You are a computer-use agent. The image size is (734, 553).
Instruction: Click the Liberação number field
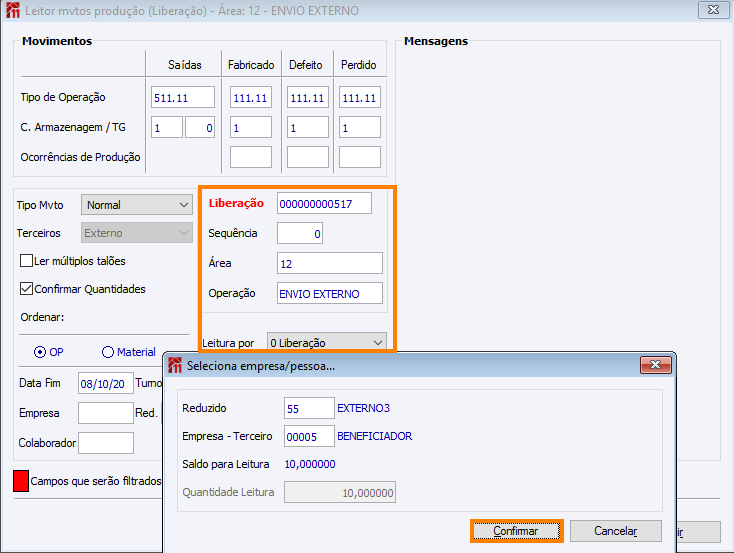[324, 203]
